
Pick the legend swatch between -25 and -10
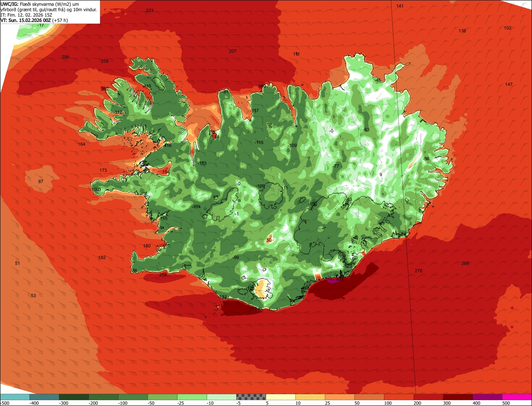coord(192,396)
